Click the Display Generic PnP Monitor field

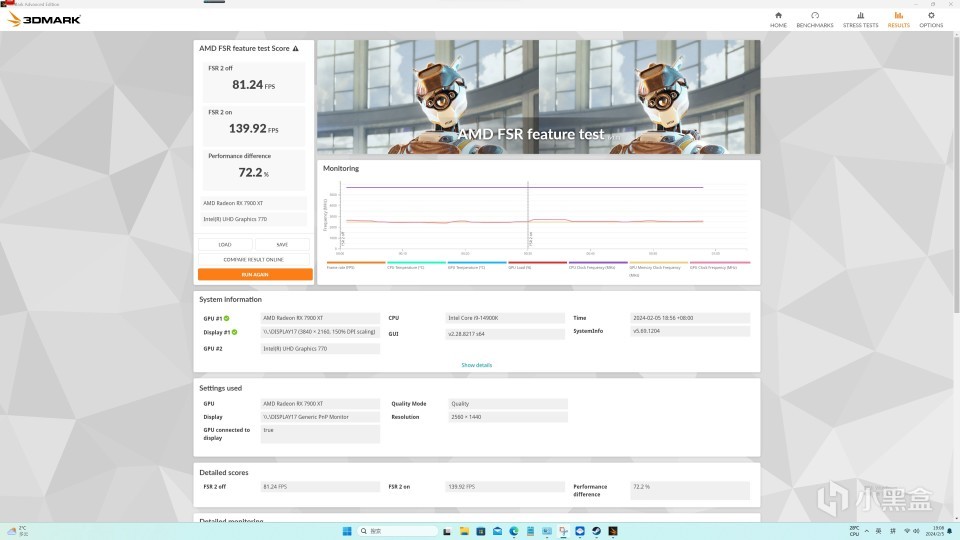click(320, 417)
